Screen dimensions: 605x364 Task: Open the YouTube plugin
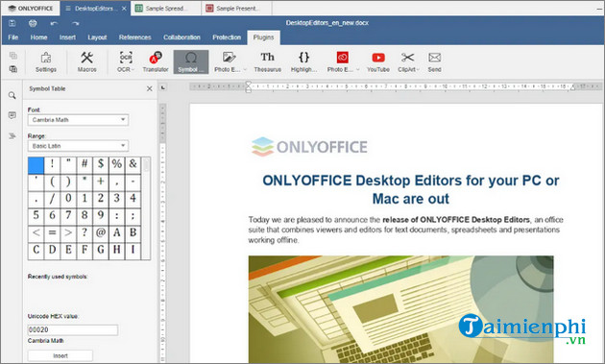click(378, 61)
